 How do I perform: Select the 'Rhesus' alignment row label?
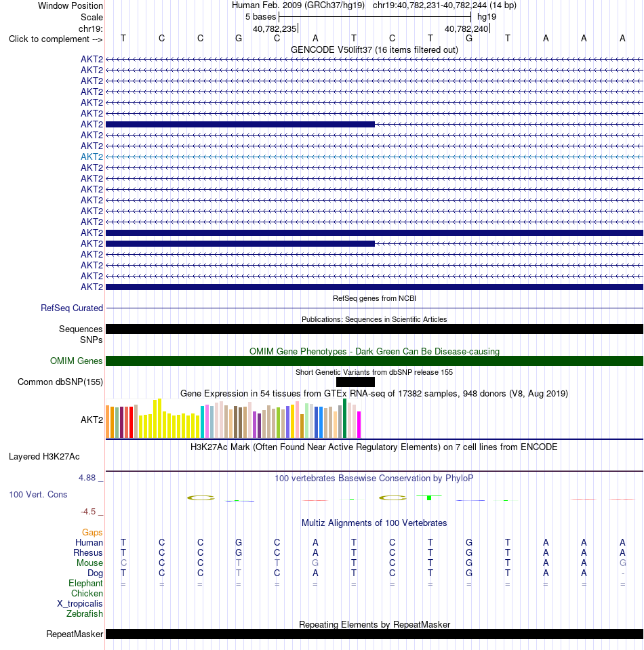pos(88,553)
